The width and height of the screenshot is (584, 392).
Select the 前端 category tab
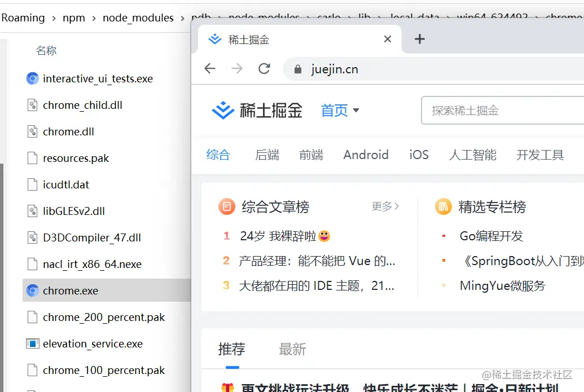[x=311, y=155]
